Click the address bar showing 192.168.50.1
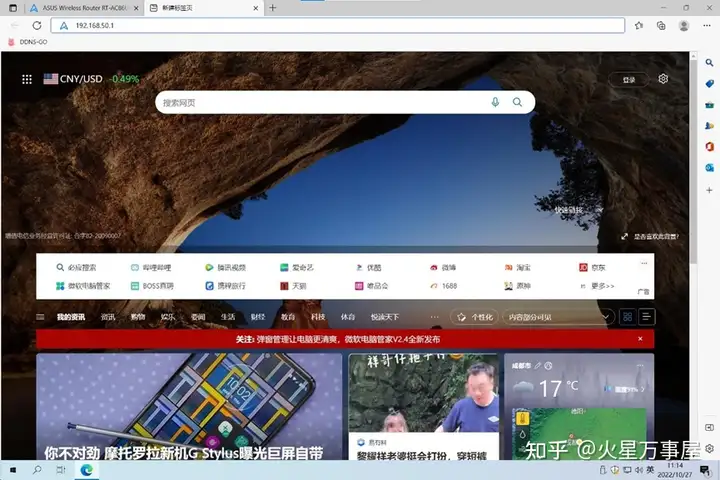Screen dimensions: 720x480 (338, 26)
